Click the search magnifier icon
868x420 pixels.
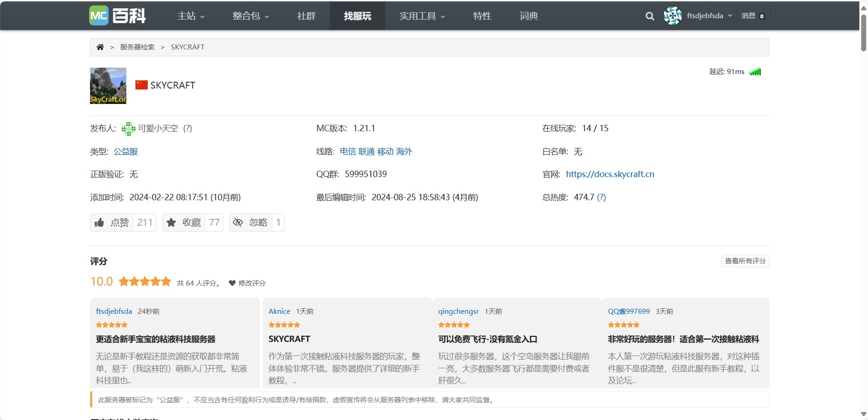650,16
